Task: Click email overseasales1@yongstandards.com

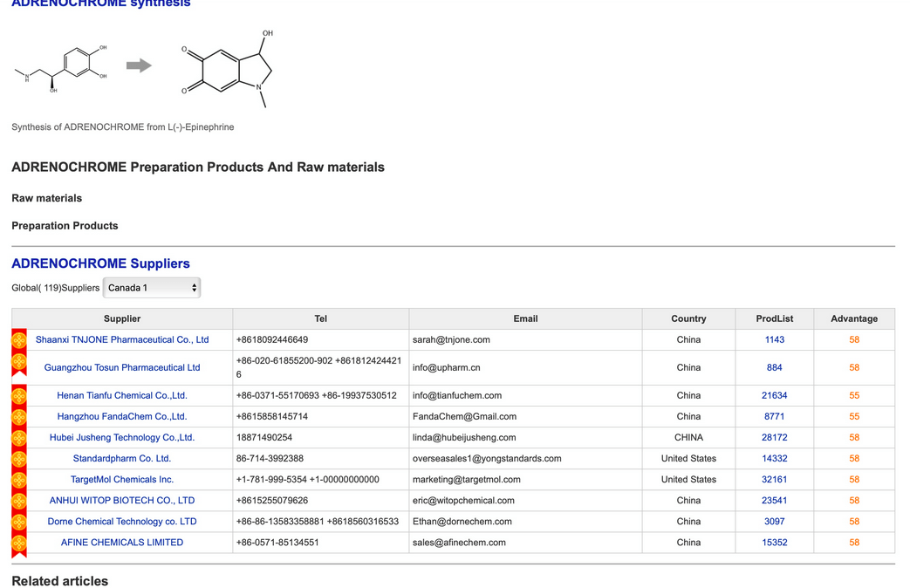Action: [487, 458]
